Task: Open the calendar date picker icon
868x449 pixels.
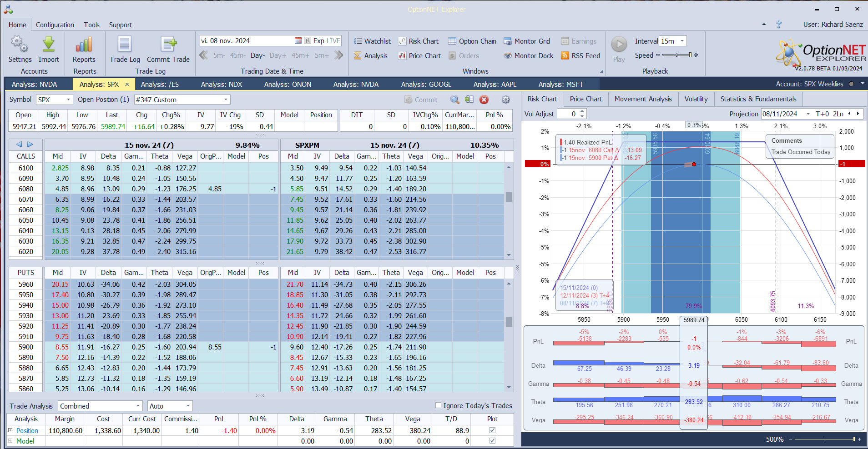Action: tap(298, 41)
